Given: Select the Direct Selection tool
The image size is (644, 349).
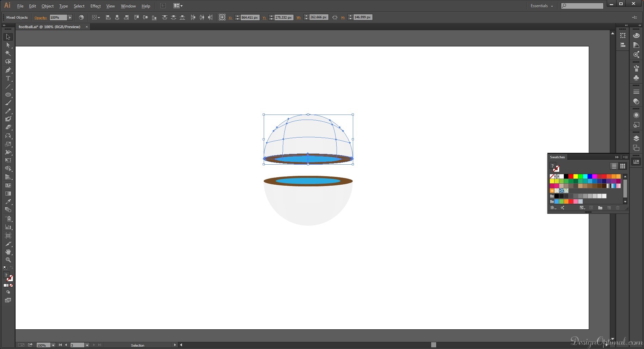Looking at the screenshot, I should coord(8,45).
